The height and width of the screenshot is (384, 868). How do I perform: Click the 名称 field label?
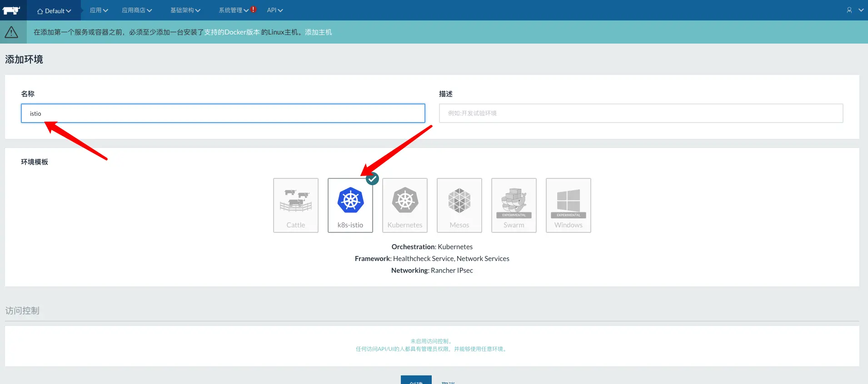click(28, 94)
